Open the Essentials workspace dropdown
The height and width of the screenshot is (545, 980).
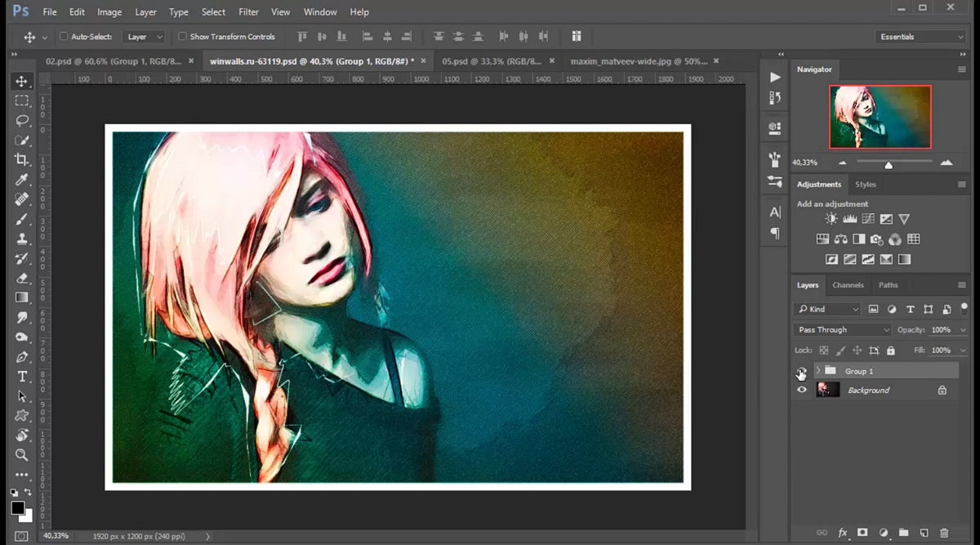click(920, 37)
